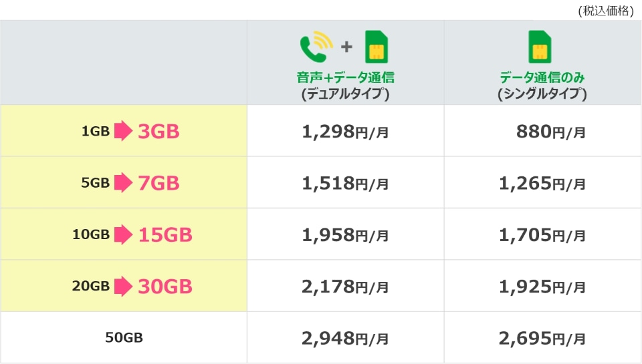Select the データ通信のみ column header
Viewport: 642px width, 364px height.
[x=542, y=77]
